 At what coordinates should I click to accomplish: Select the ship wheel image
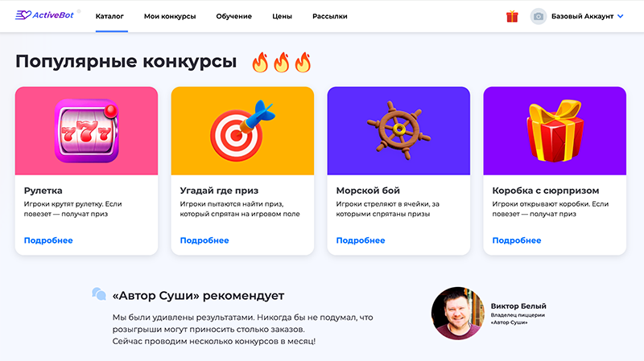(398, 130)
